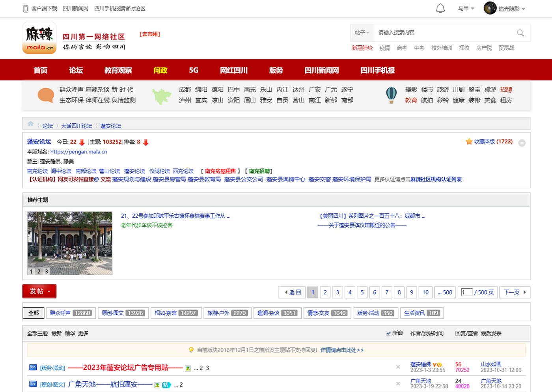Click the star icon to favorite forum
Screen dimensions: 552x392
tap(469, 142)
